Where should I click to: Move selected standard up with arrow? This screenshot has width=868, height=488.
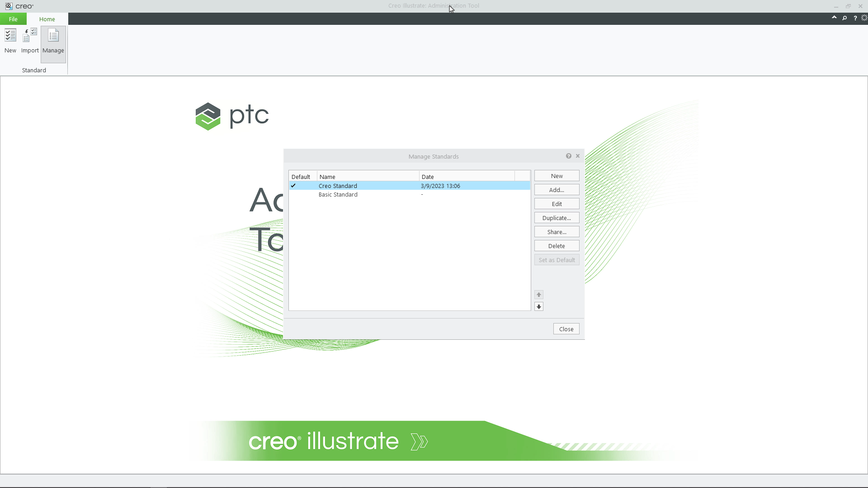(x=539, y=295)
